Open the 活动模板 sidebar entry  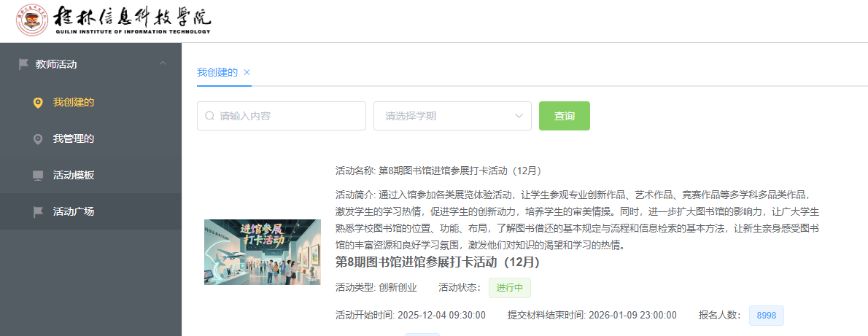click(74, 176)
